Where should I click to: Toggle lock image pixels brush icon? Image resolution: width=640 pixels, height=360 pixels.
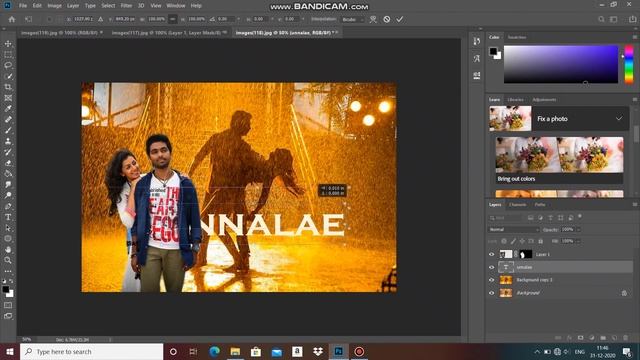point(513,241)
